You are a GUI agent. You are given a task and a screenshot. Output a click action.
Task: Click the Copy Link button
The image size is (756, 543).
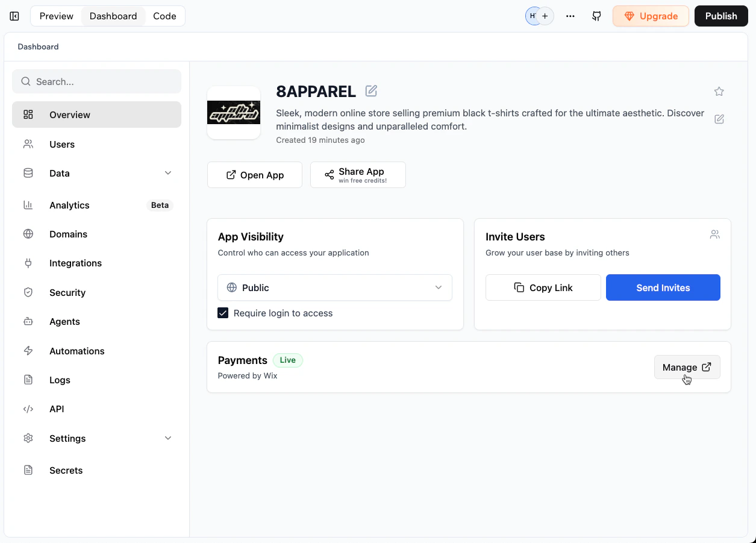pos(543,287)
